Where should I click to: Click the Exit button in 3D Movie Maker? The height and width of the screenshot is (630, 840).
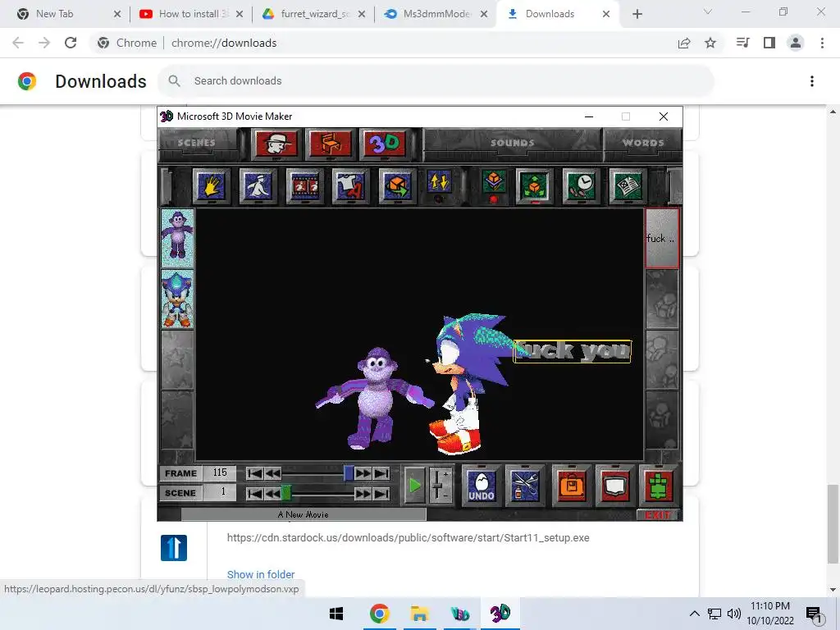tap(657, 515)
